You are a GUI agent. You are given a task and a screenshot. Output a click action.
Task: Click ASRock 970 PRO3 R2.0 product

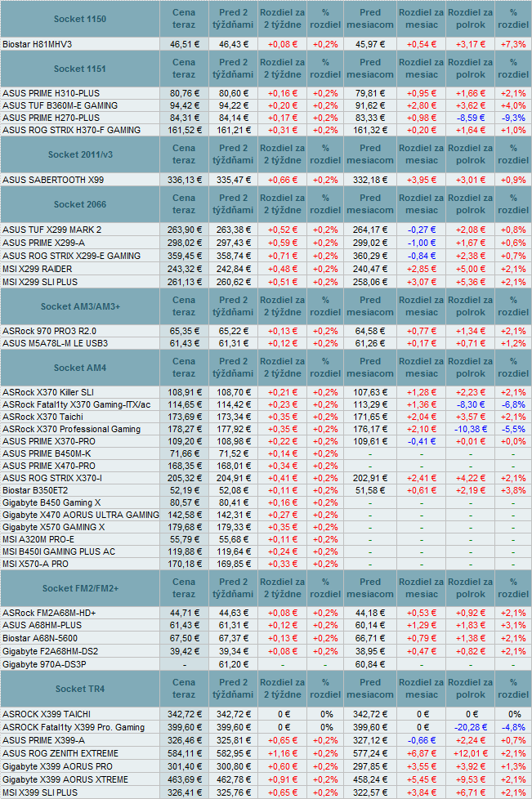(49, 331)
